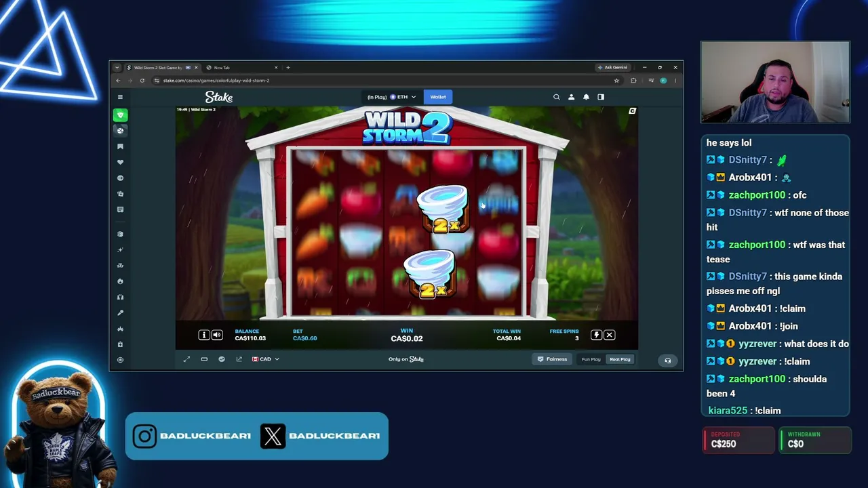Screen dimensions: 868x488
Task: Click the BET amount CA$0.60
Action: [305, 338]
